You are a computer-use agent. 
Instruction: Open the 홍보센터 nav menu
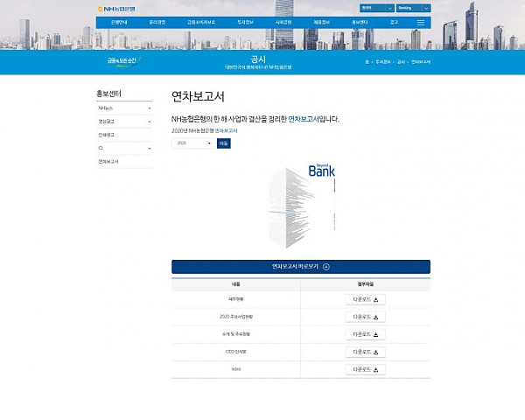360,23
